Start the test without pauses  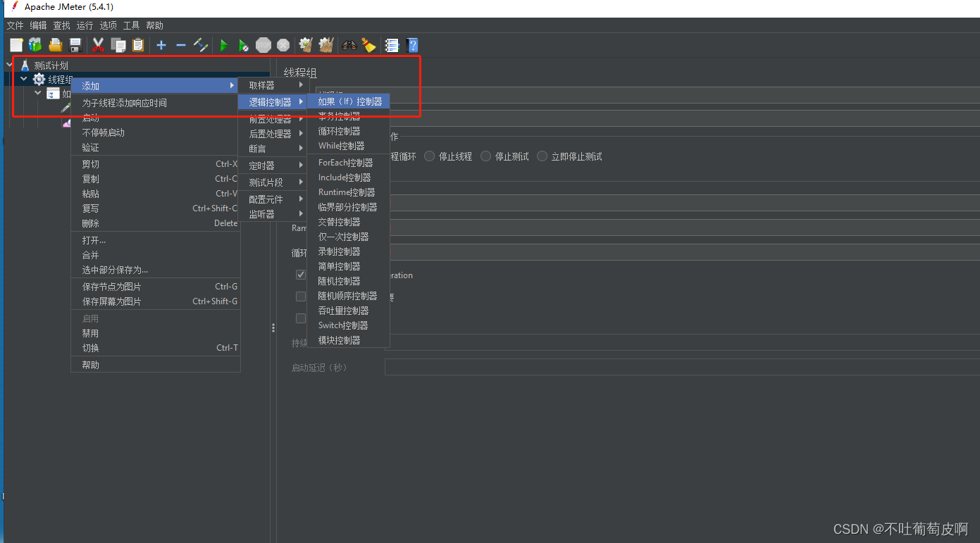point(243,45)
